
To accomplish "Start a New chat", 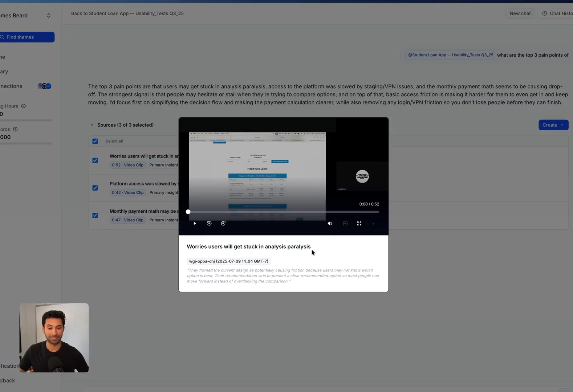I will point(520,13).
